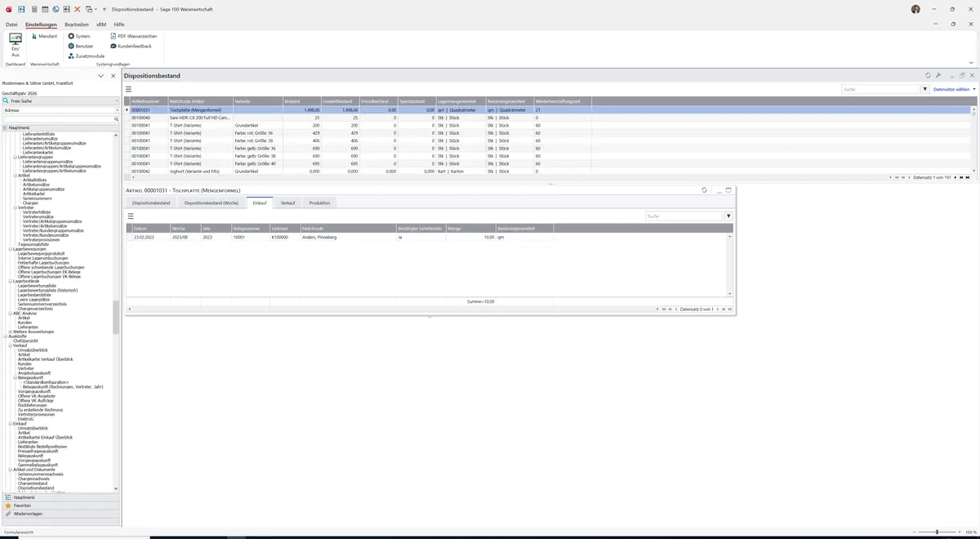980x539 pixels.
Task: Collapse the Lieferantengruppen tree node
Action: (16, 157)
